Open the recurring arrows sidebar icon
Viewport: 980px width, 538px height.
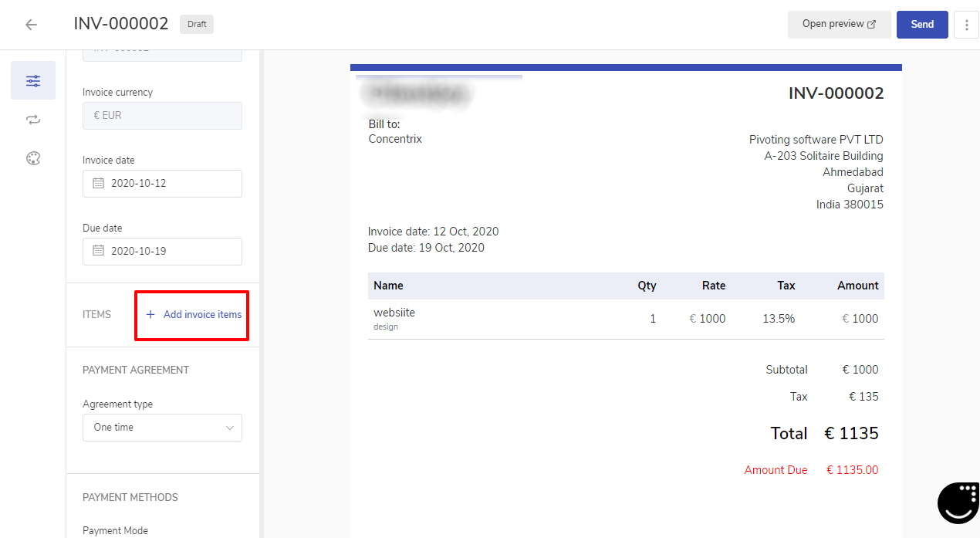click(33, 120)
